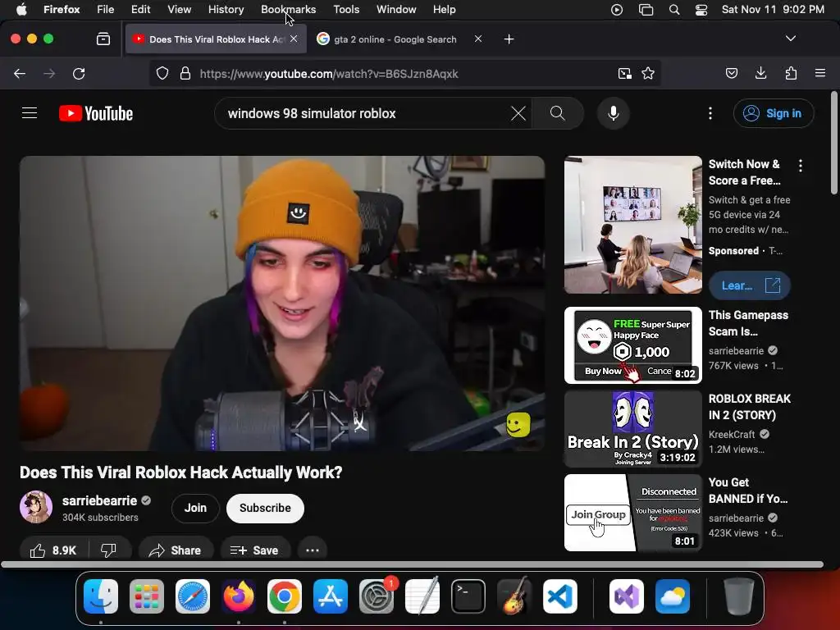Bookmark this page with the star
Screen dimensions: 840x630
tap(648, 73)
